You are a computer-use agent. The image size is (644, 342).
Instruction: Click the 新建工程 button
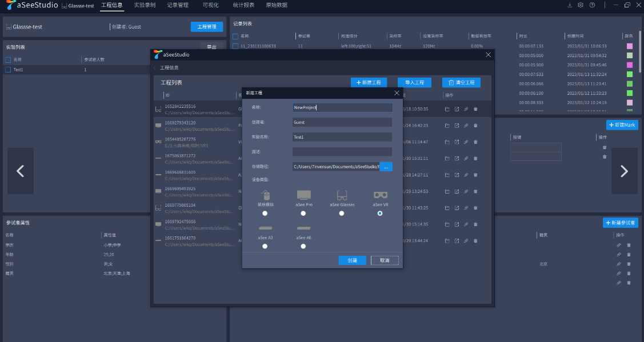point(369,83)
